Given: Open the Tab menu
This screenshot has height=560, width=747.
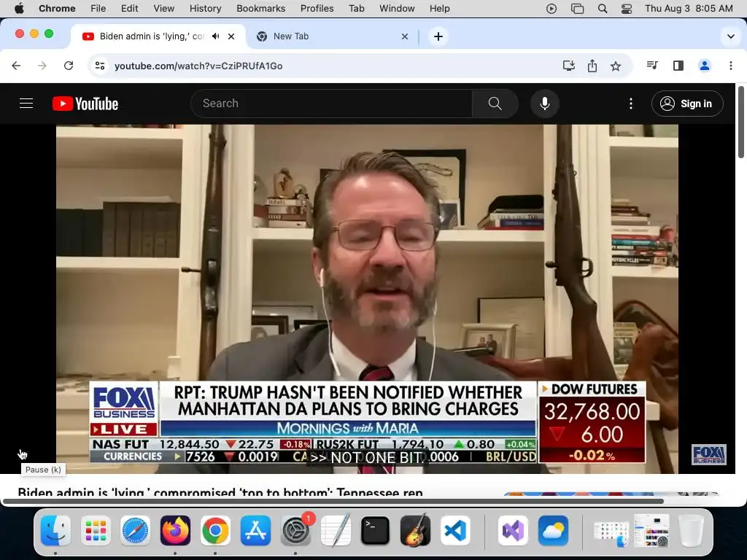Looking at the screenshot, I should click(x=356, y=9).
